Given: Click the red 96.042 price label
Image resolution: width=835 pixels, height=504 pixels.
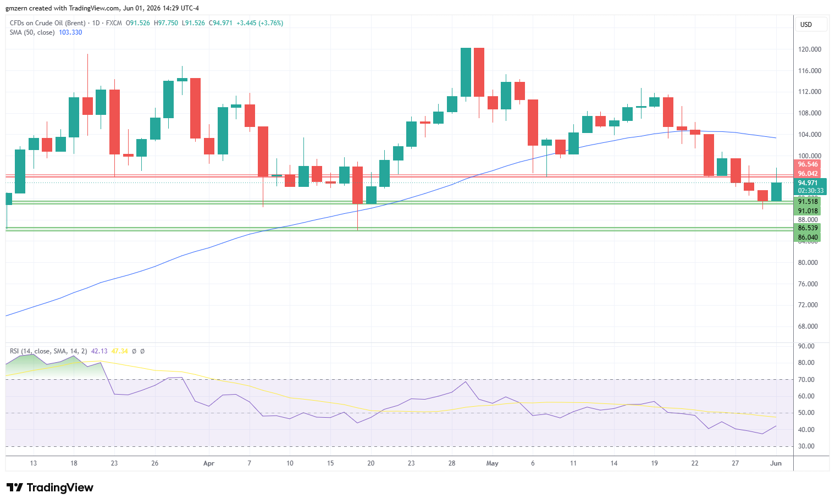Looking at the screenshot, I should tap(808, 174).
